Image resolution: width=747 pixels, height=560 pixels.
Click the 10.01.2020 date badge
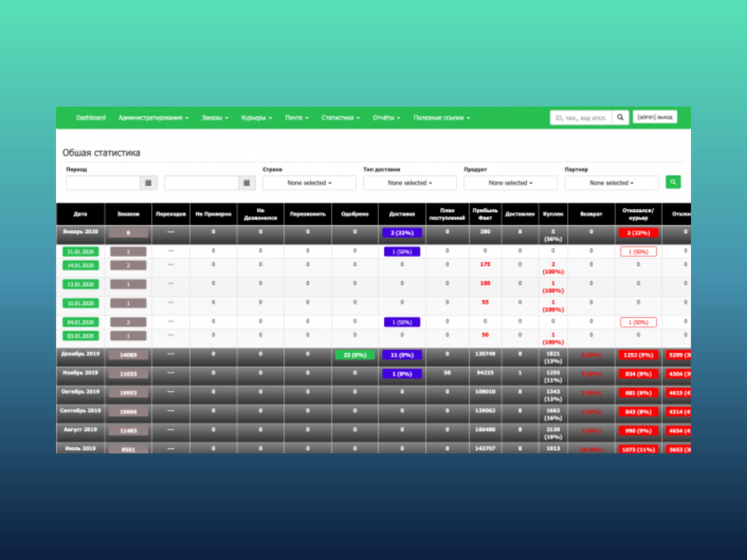tap(81, 303)
